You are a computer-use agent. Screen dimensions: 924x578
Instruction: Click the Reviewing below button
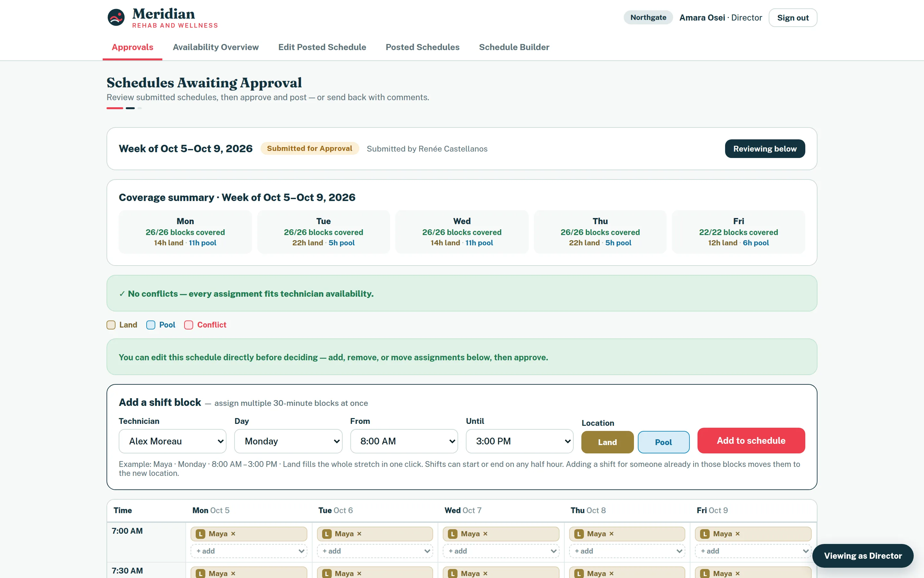click(x=765, y=149)
